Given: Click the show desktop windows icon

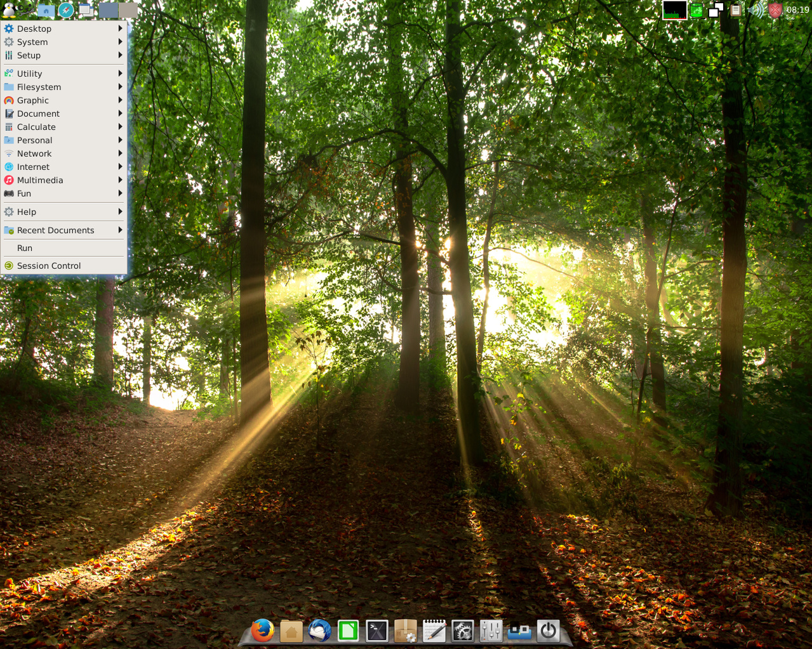Looking at the screenshot, I should (86, 10).
